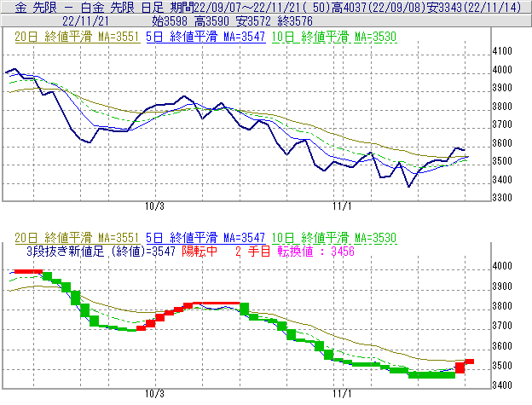Click the daily low 安3572

pyautogui.click(x=253, y=21)
